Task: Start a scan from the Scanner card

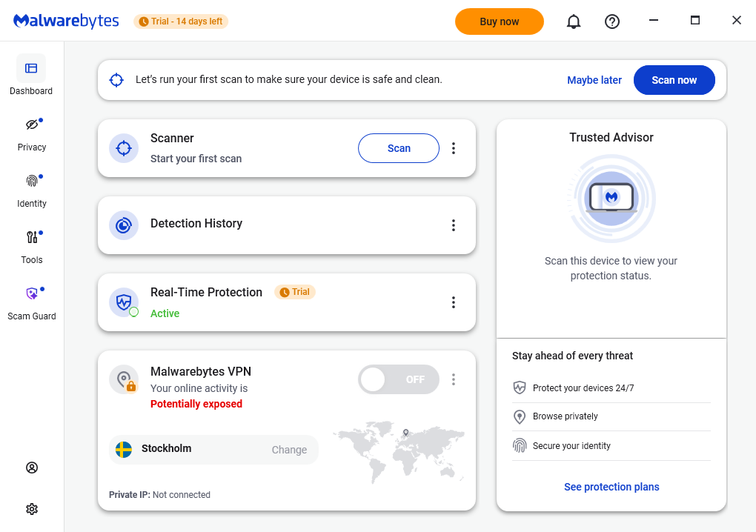Action: 398,148
